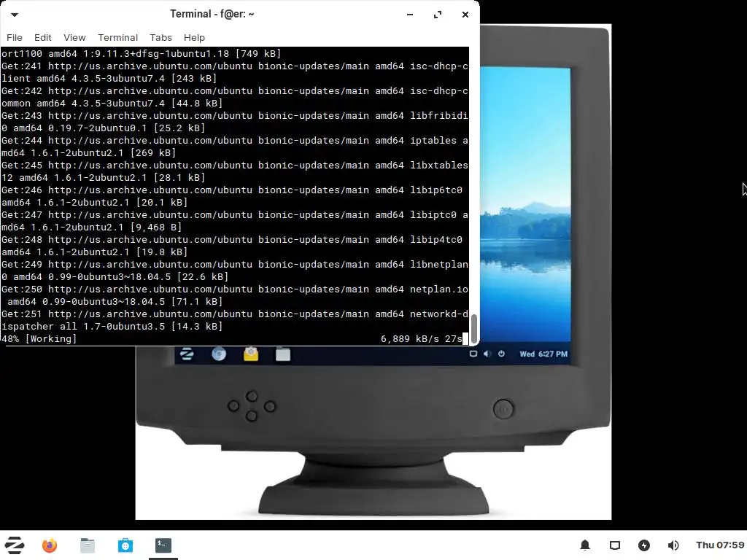Minimize the Terminal window
The image size is (747, 560).
(x=410, y=15)
